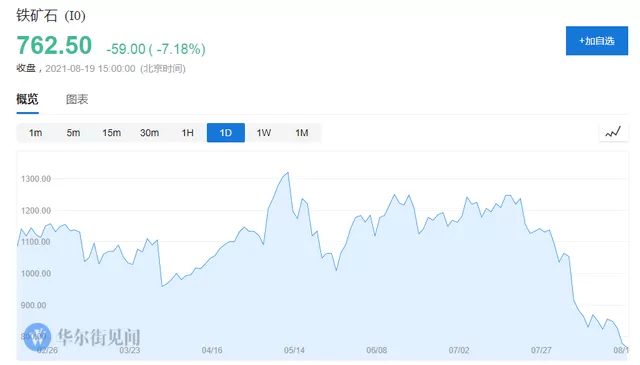Click the 铁矿石 (I0) title
This screenshot has height=365, width=640.
click(x=51, y=16)
